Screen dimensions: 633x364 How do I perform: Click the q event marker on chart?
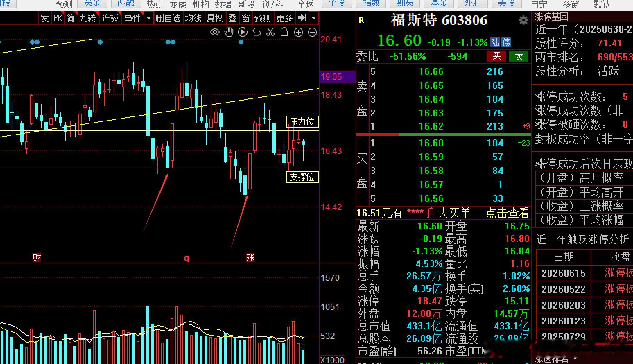click(x=187, y=258)
